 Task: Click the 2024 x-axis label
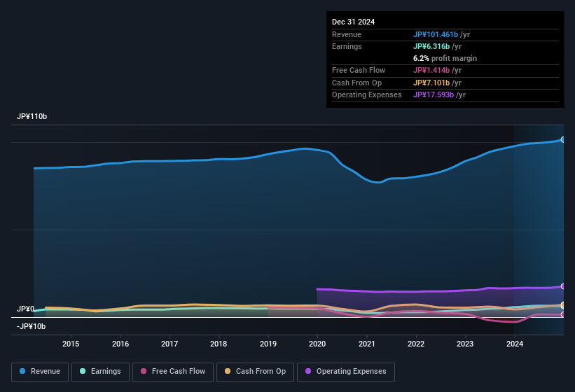pyautogui.click(x=515, y=344)
